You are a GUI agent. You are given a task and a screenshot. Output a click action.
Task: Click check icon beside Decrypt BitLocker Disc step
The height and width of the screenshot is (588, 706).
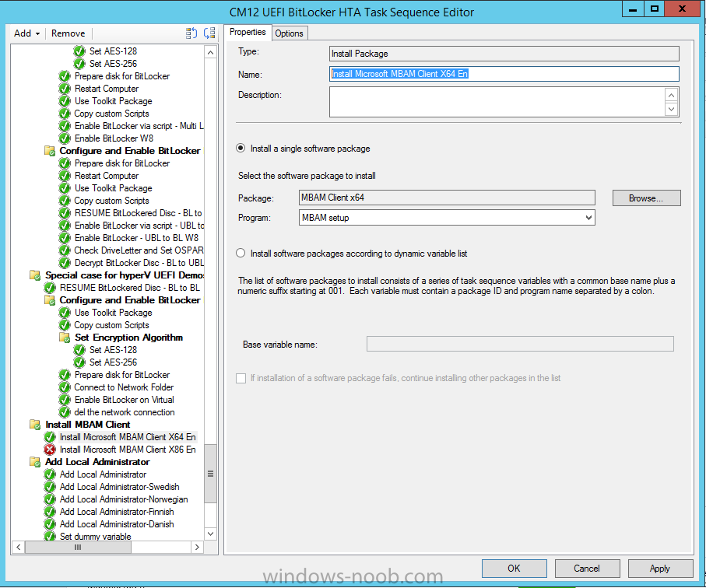(65, 263)
